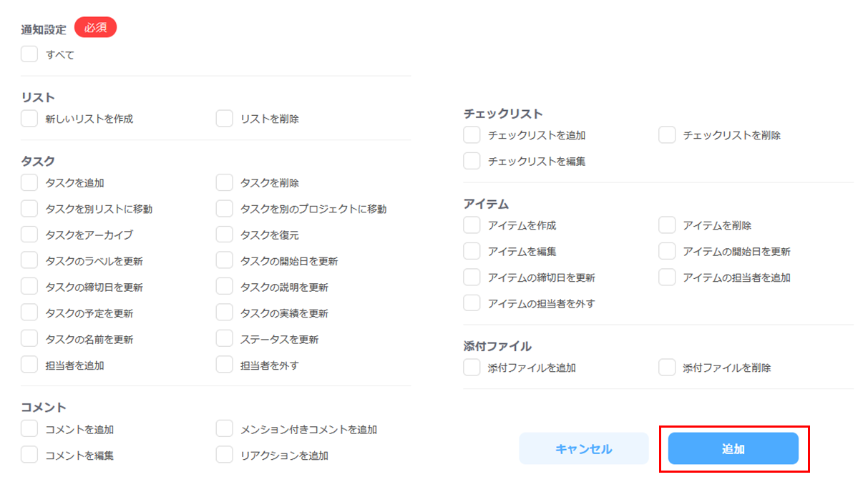Check the すべて checkbox
Screen dimensions: 868x487
pos(29,54)
